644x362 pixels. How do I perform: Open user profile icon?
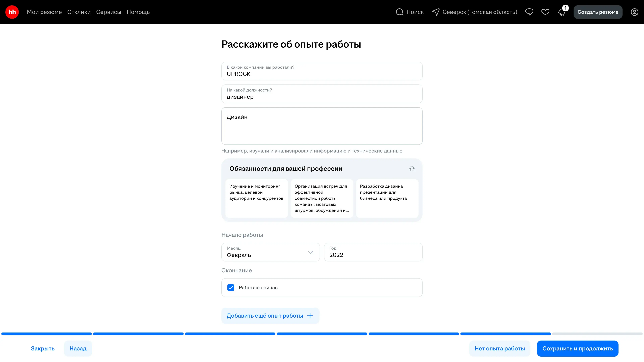[x=634, y=12]
